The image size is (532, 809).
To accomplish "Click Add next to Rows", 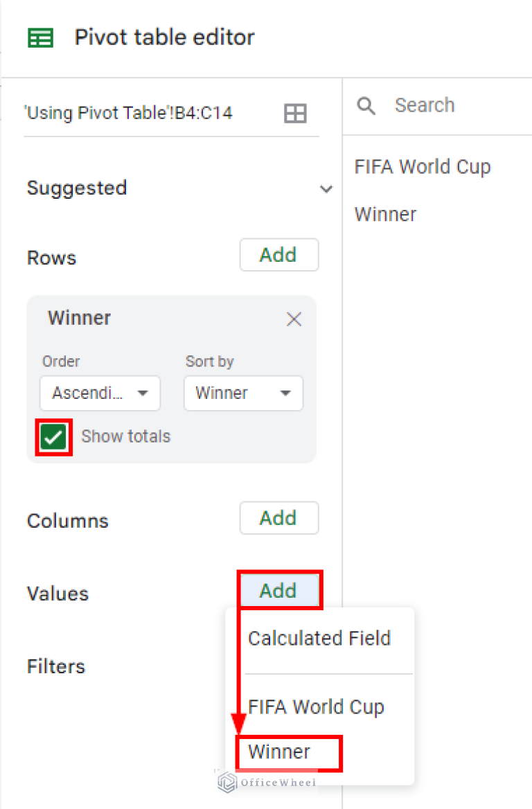I will pyautogui.click(x=278, y=255).
